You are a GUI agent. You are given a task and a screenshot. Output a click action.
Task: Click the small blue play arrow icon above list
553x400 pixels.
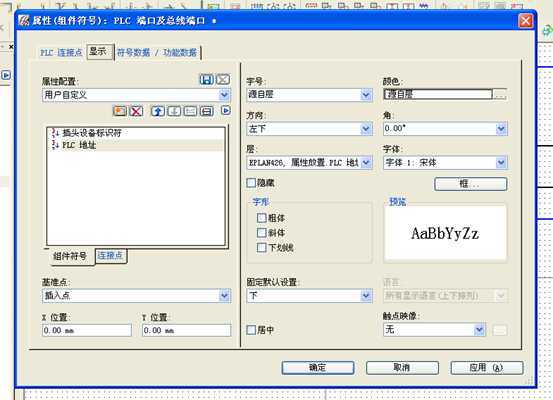(x=226, y=110)
